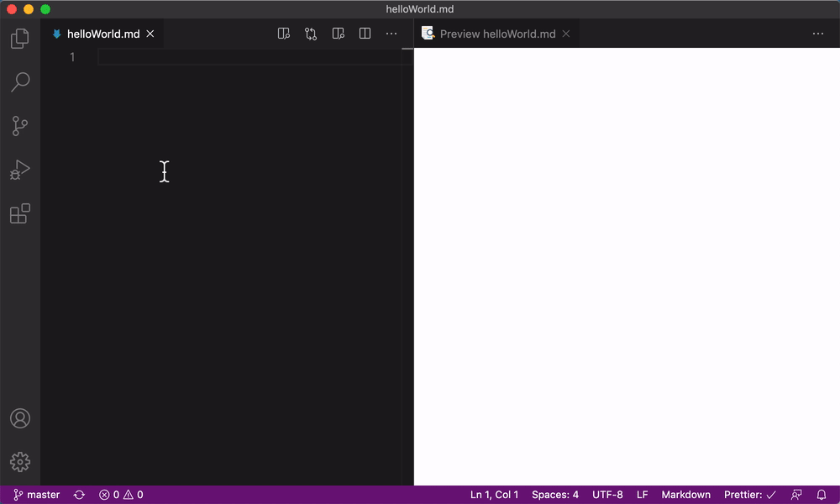Screen dimensions: 840x504
Task: Close the helloWorld.md editor tab
Action: click(x=150, y=34)
